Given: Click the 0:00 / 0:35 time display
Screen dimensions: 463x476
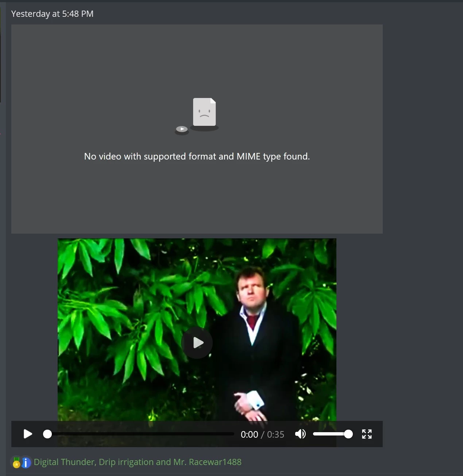Looking at the screenshot, I should click(262, 434).
